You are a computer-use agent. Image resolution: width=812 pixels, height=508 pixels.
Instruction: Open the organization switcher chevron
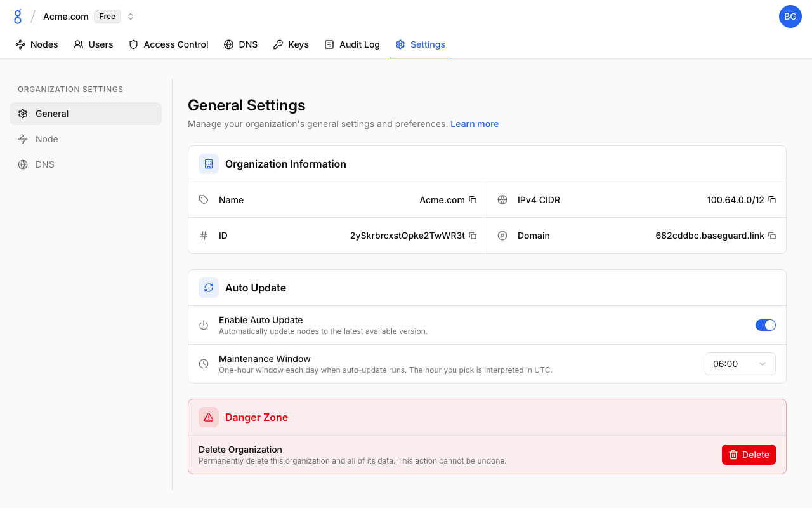point(131,17)
